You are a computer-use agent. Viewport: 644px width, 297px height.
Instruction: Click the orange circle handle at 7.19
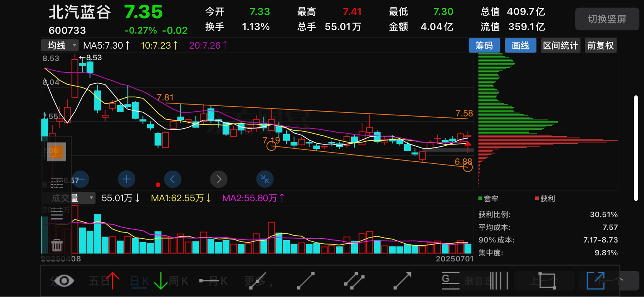tap(272, 146)
